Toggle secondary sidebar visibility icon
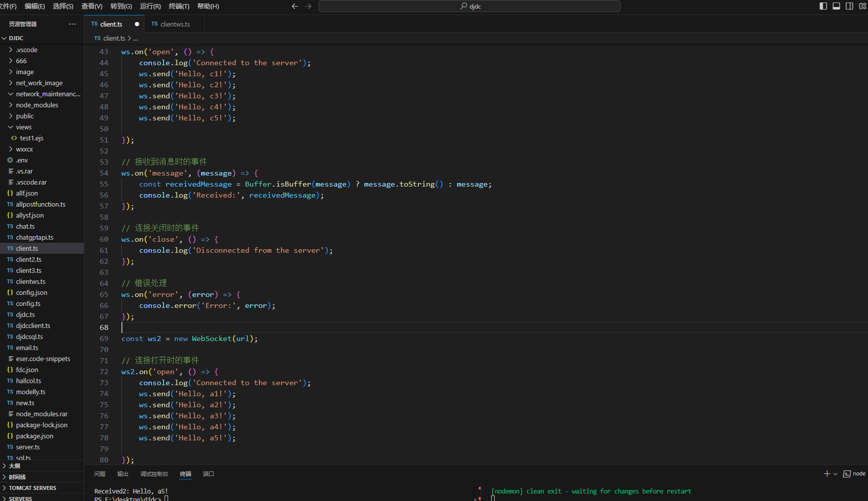Screen dimensions: 868x501 849,6
